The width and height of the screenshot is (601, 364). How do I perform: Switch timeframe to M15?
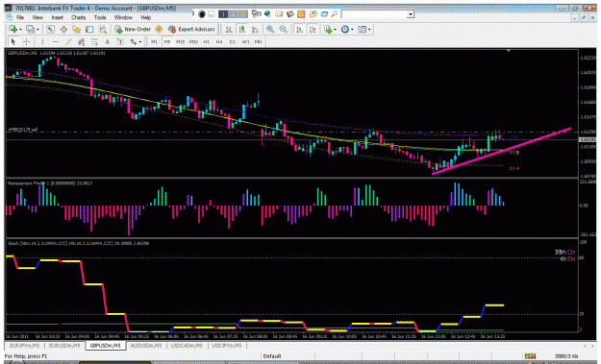pos(180,41)
